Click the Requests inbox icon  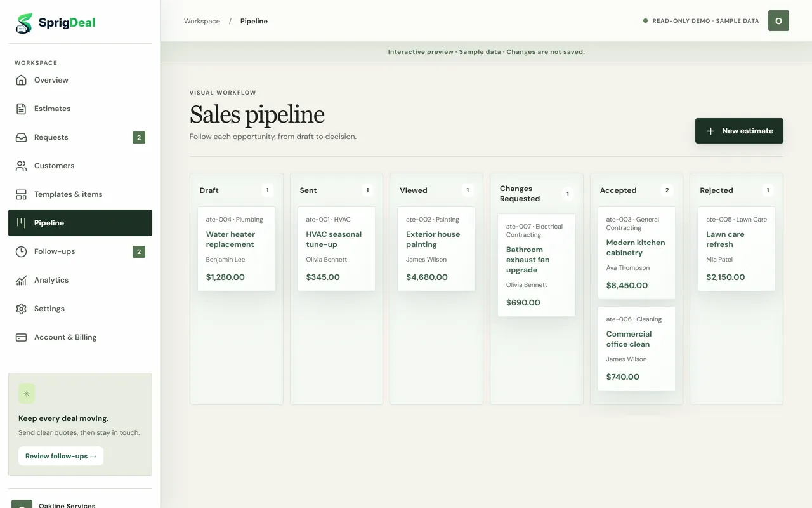coord(22,137)
